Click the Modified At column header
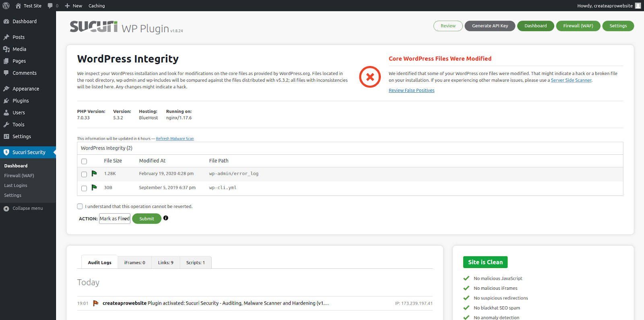 (x=152, y=160)
